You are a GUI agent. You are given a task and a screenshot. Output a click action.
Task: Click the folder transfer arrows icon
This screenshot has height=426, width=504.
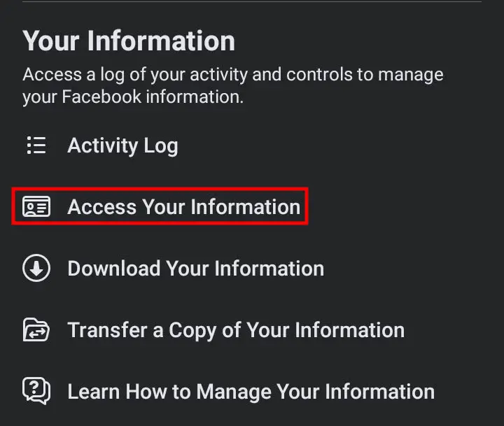[36, 329]
